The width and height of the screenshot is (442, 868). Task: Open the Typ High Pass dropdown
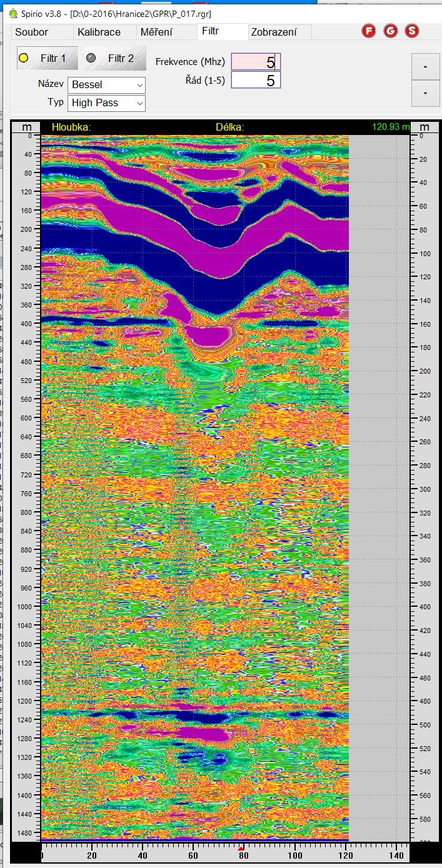[x=106, y=103]
